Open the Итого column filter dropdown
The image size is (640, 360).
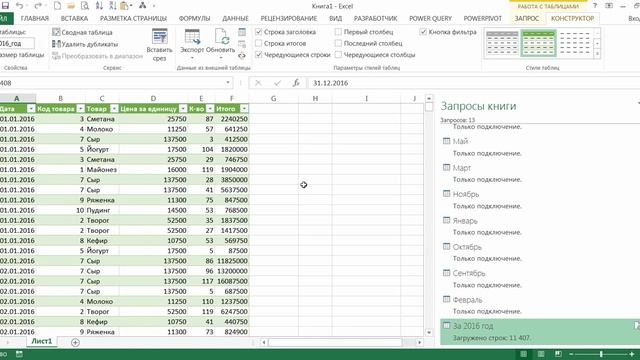tap(244, 109)
